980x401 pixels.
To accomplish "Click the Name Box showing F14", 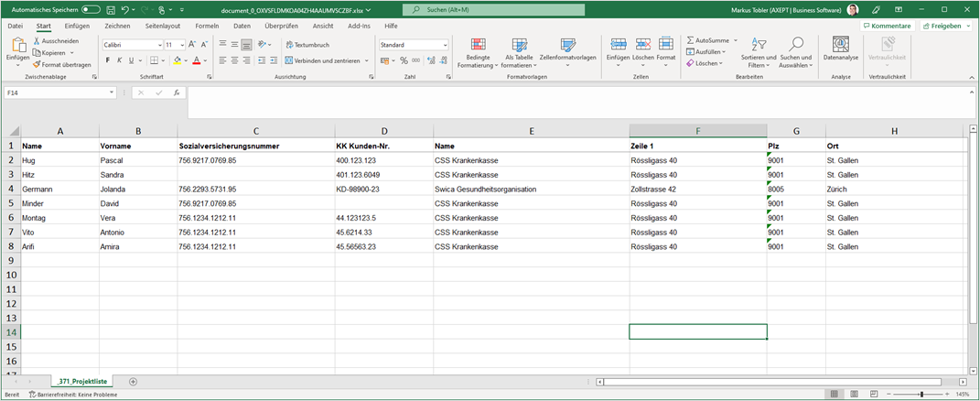I will 60,92.
